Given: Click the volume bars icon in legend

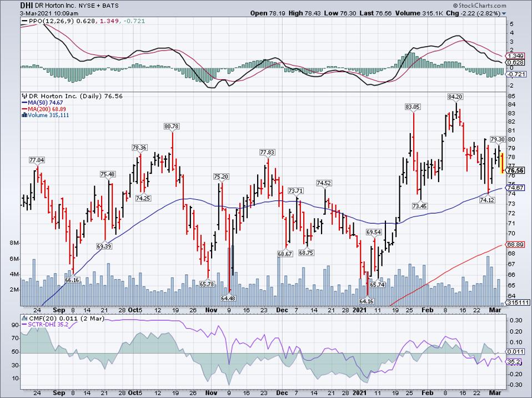Looking at the screenshot, I should tap(24, 115).
